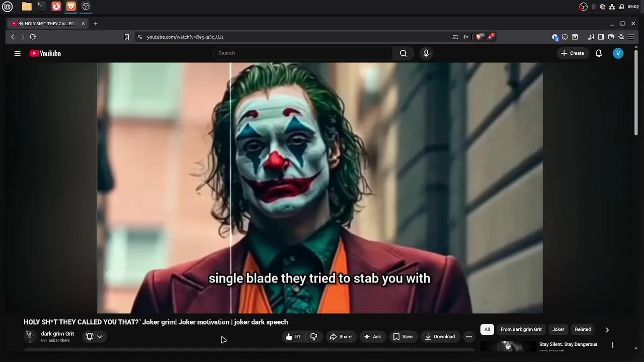The height and width of the screenshot is (362, 644).
Task: Open the YouTube guide hamburger menu
Action: point(18,53)
